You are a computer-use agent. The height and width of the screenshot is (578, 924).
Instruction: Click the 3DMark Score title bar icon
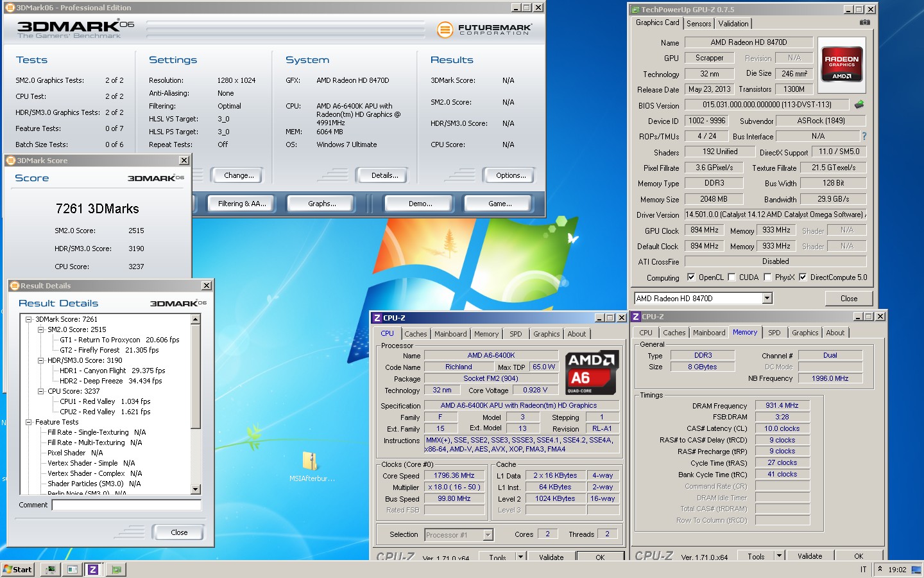click(11, 161)
